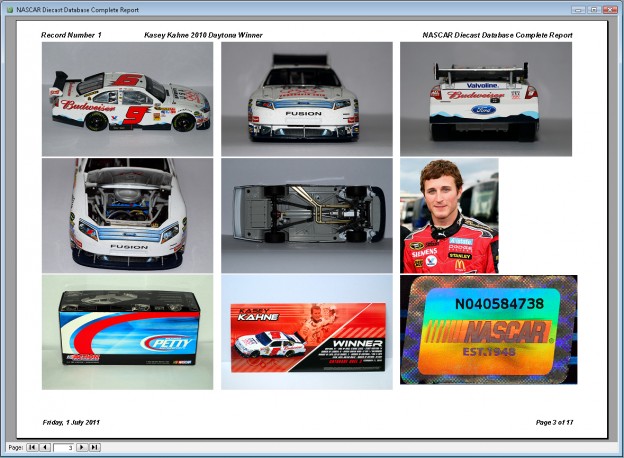Go to the previous report page
Image resolution: width=624 pixels, height=458 pixels.
pos(45,447)
